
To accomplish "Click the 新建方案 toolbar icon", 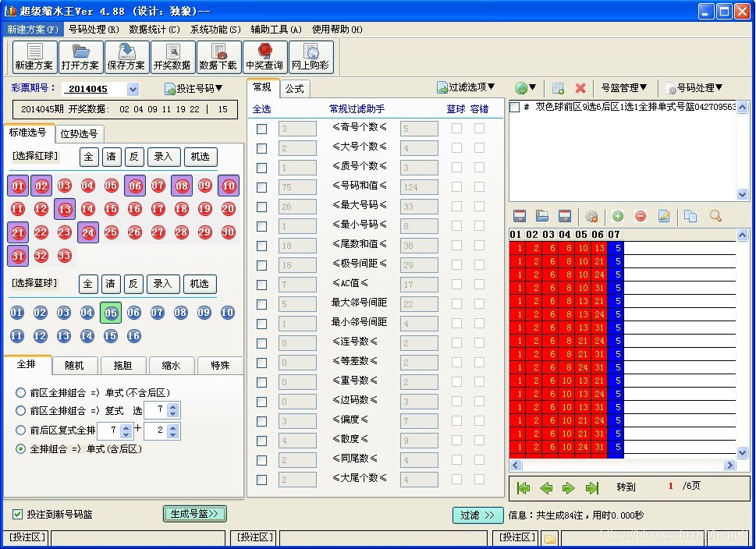I will pos(34,57).
